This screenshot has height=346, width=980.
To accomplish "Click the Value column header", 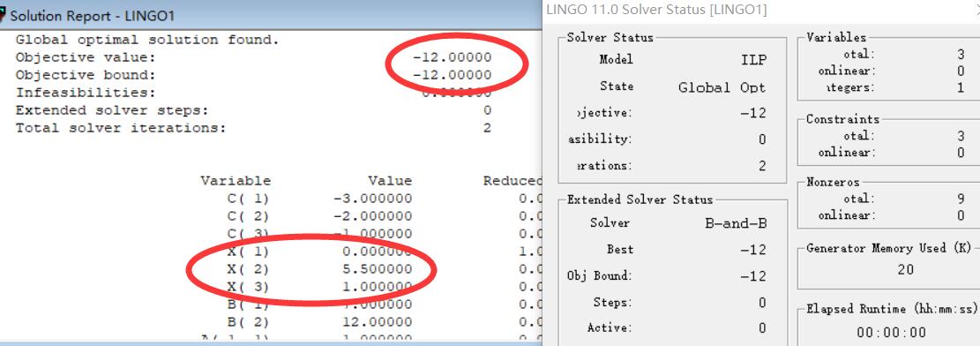I will (390, 181).
